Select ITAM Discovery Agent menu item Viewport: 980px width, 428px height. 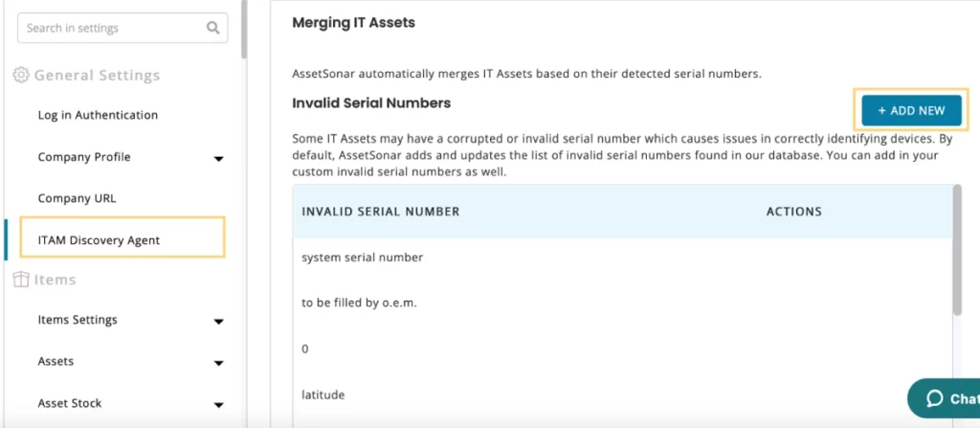coord(99,239)
